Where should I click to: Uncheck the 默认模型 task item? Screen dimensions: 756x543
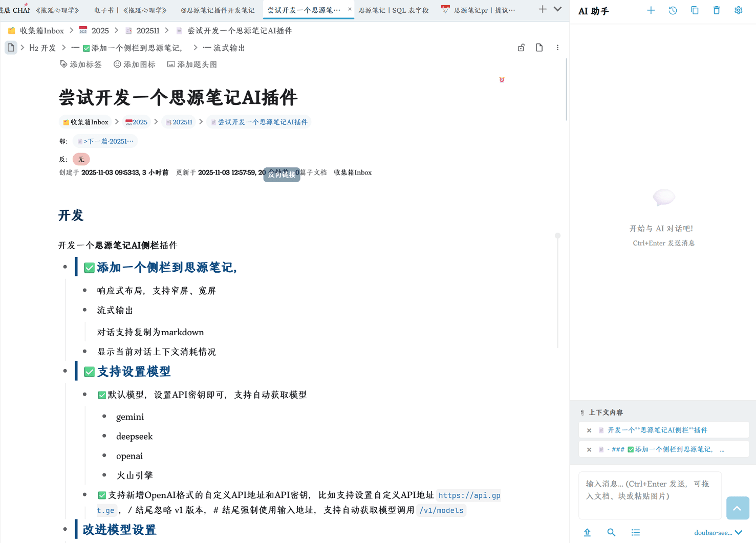pos(102,395)
